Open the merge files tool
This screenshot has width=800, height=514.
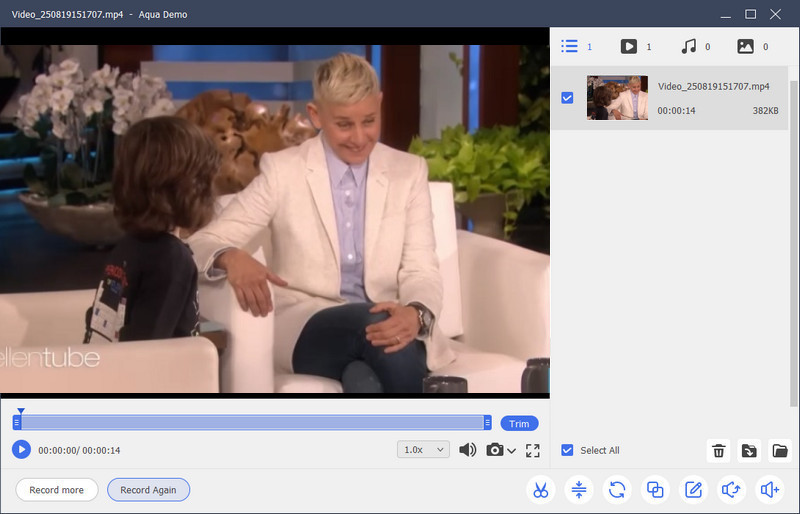(655, 490)
